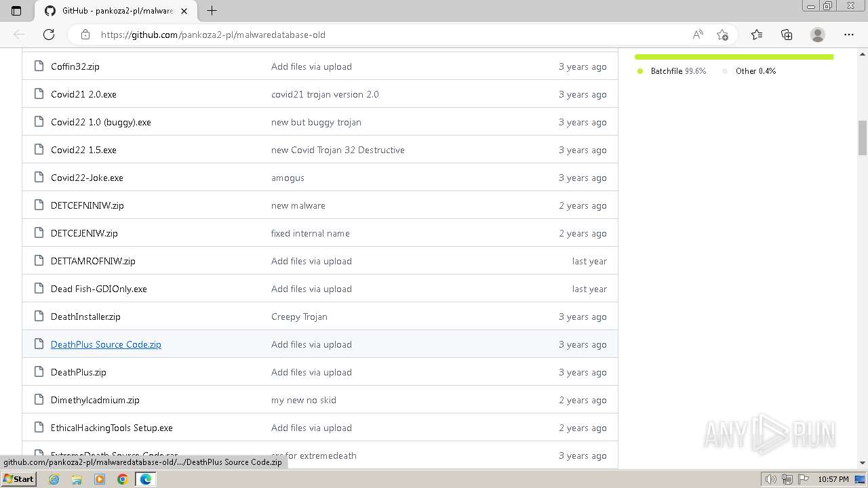Open File Explorer from taskbar
Screen dimensions: 868x488
(x=77, y=479)
